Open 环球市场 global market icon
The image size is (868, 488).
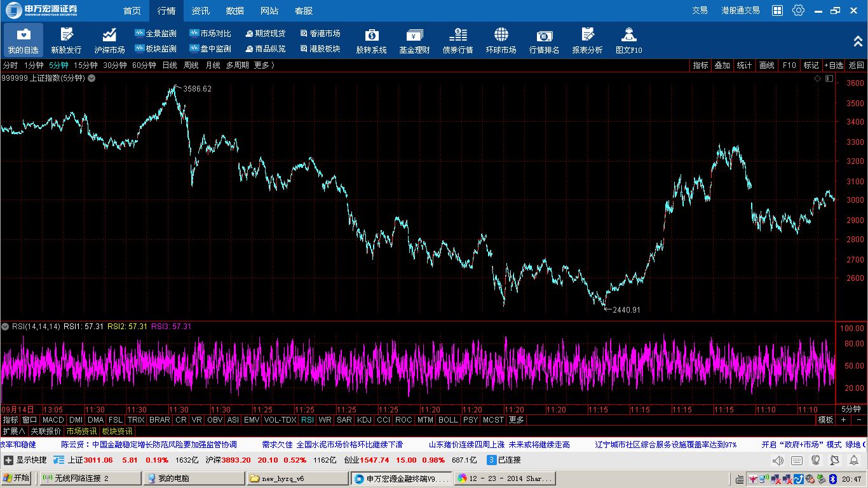point(501,40)
